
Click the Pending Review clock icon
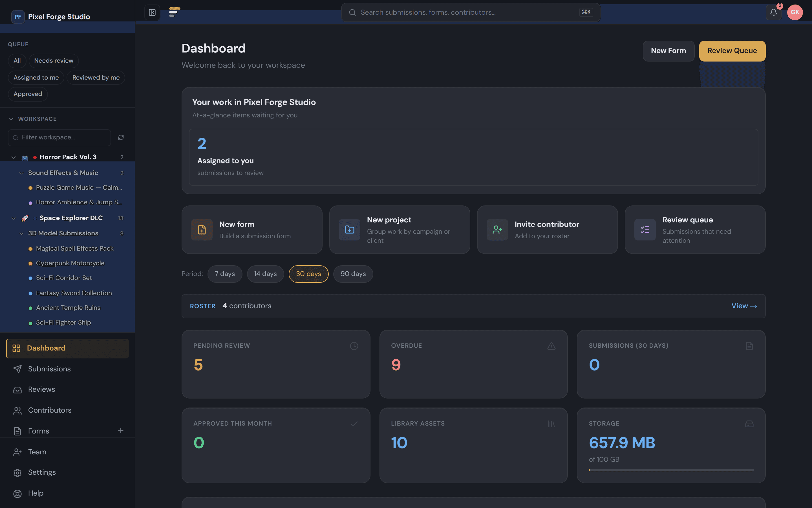[354, 346]
